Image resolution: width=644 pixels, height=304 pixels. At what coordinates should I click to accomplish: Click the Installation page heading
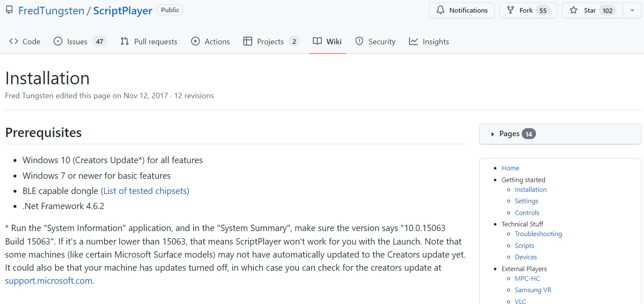pos(47,78)
